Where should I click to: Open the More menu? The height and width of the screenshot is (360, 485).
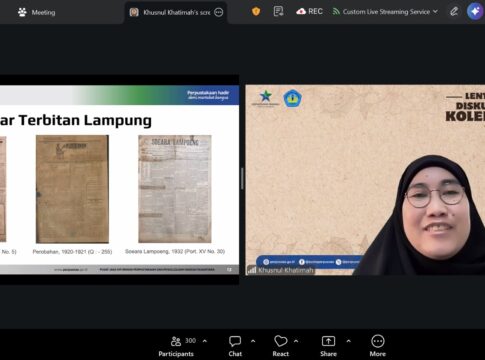coord(378,347)
